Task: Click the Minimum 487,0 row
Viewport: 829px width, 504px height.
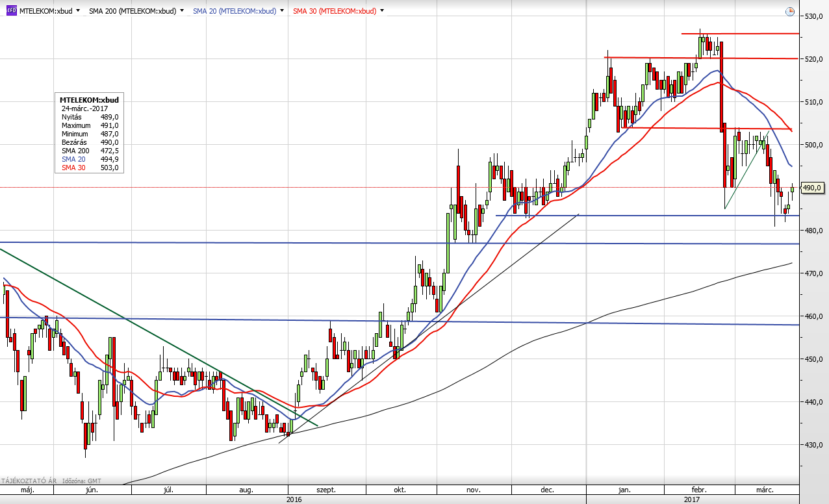Action: tap(90, 134)
